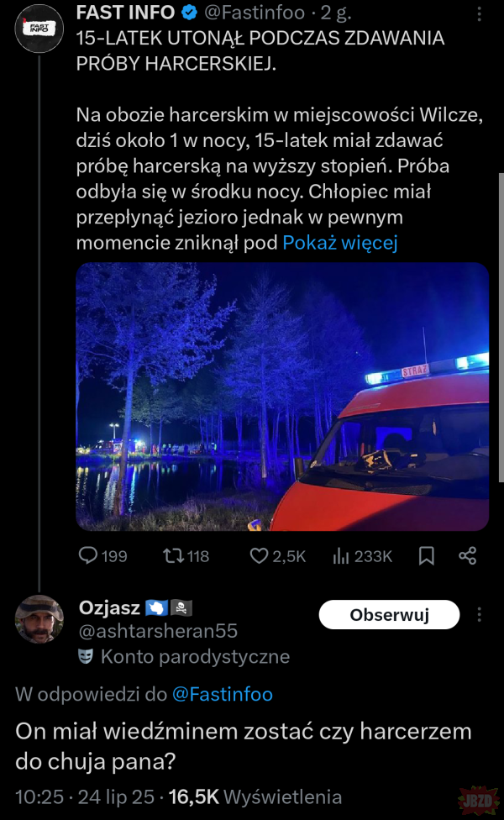Open more options on Ozjasz reply
The height and width of the screenshot is (820, 504).
click(480, 615)
